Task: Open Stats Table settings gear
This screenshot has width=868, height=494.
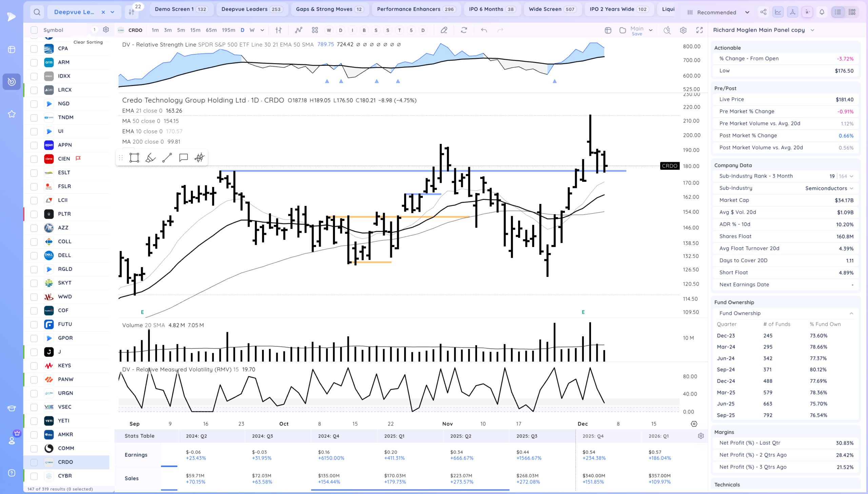Action: (x=701, y=436)
